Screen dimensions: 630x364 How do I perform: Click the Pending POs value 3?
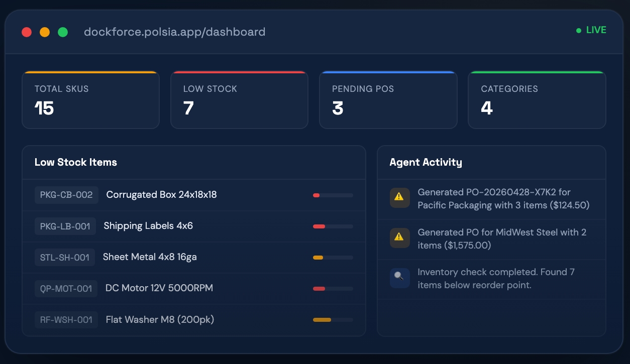tap(338, 108)
